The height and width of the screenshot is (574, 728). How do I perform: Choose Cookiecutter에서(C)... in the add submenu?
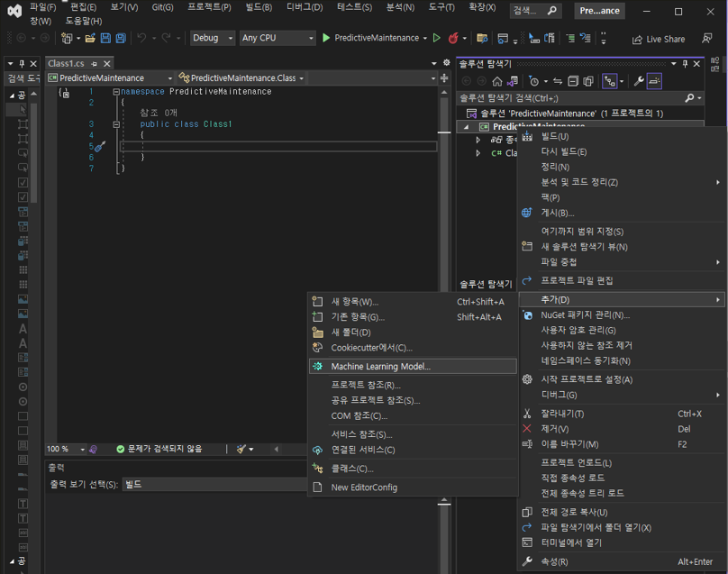tap(413, 348)
